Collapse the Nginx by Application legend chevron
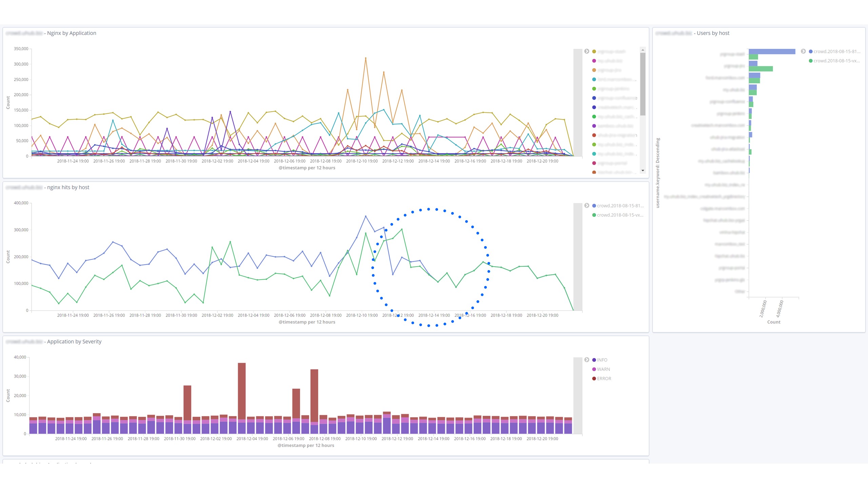 tap(587, 52)
